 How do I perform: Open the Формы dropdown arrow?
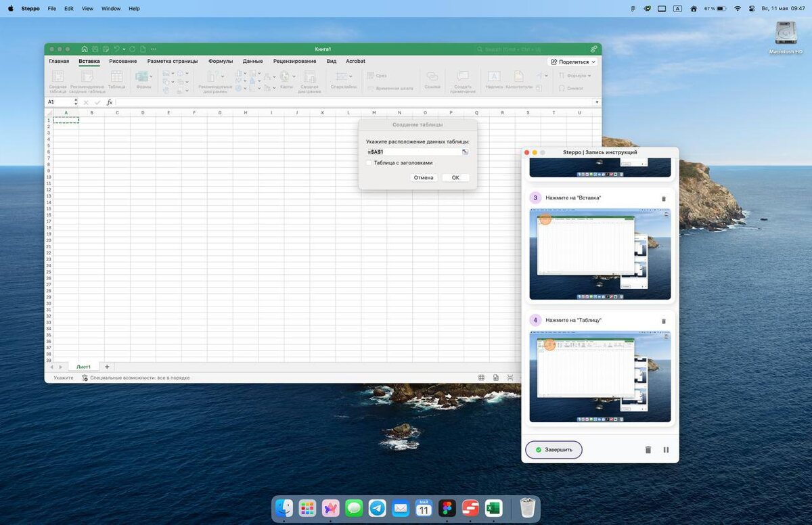(151, 76)
